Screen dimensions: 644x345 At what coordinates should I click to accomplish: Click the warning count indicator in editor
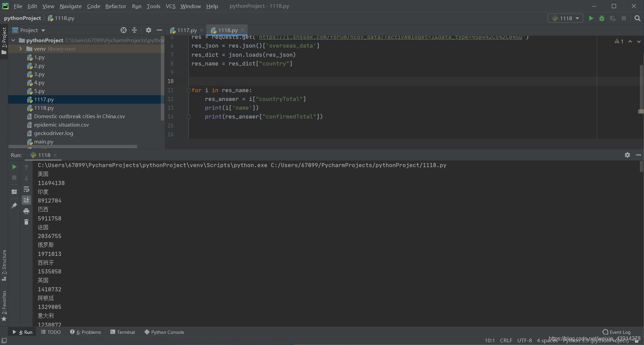pyautogui.click(x=619, y=41)
